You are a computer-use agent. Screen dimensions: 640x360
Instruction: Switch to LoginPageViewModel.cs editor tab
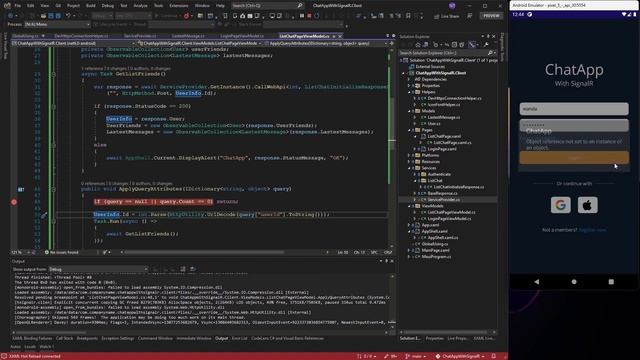(242, 36)
